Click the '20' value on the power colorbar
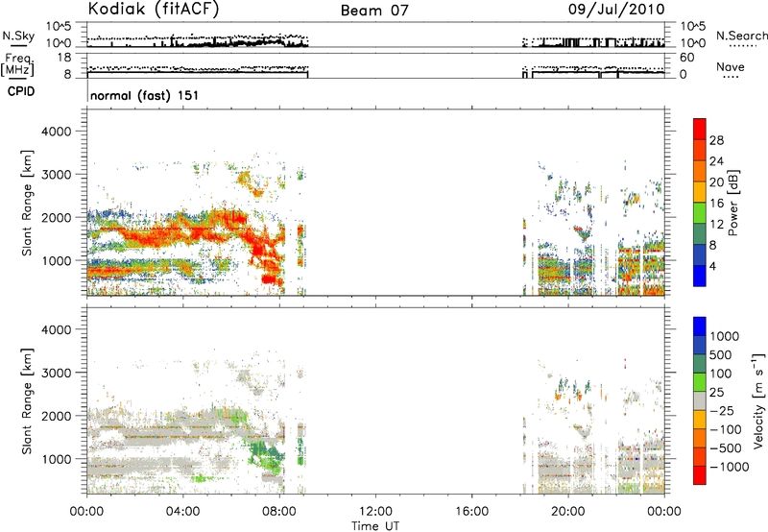This screenshot has width=768, height=532. (716, 182)
